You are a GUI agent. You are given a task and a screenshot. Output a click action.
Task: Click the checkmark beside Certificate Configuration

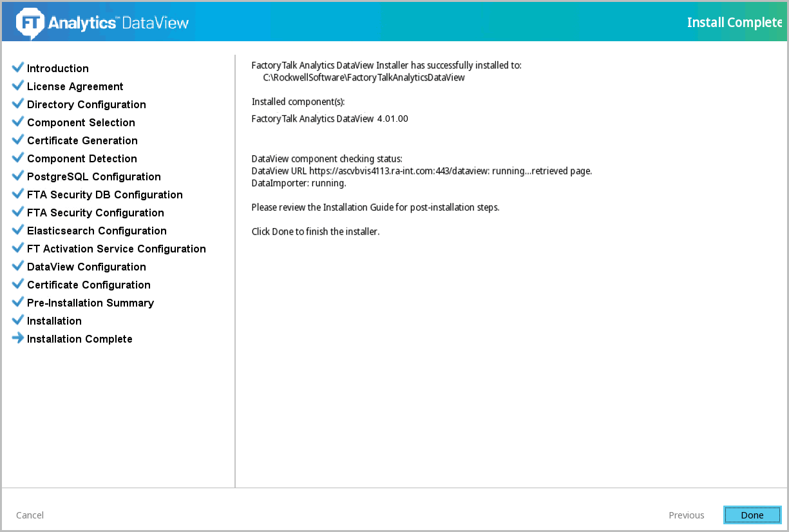click(18, 284)
